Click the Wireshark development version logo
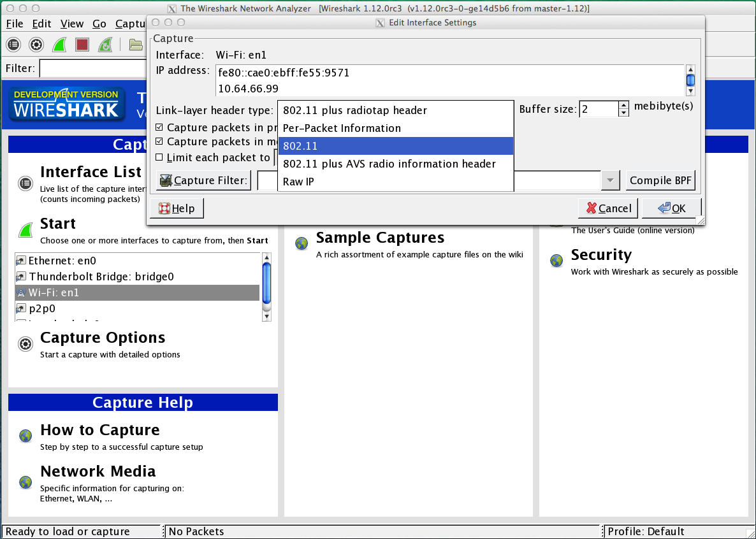This screenshot has height=539, width=756. tap(66, 104)
